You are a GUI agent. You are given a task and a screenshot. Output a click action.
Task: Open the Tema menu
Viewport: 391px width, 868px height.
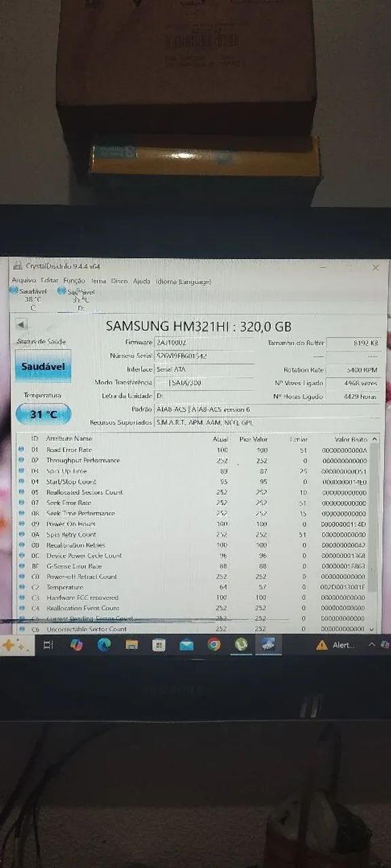click(x=99, y=281)
